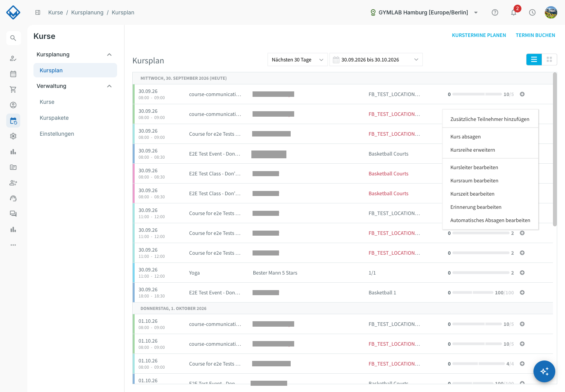Click Kursplanung breadcrumb link
Image resolution: width=565 pixels, height=392 pixels.
click(87, 12)
